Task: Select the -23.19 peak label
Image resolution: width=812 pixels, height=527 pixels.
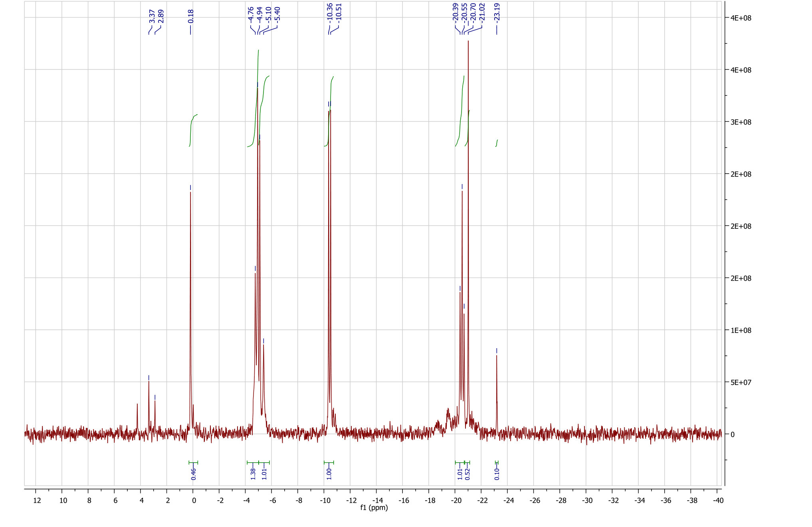Action: tap(497, 12)
